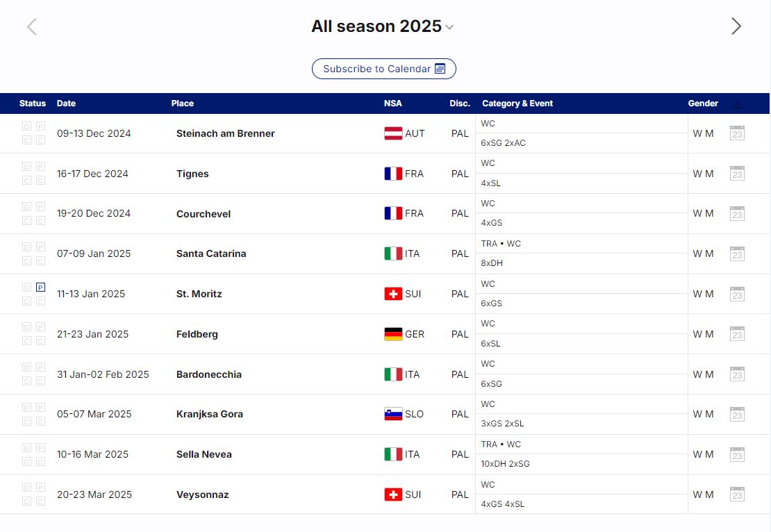Click calendar icon for Steinach am Brenner row

coord(737,133)
